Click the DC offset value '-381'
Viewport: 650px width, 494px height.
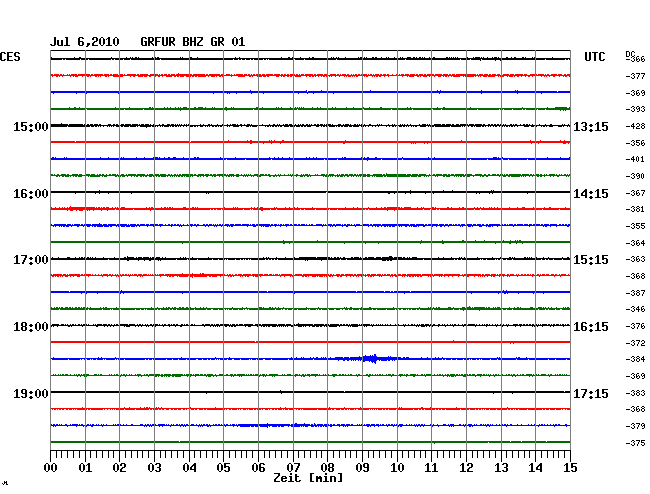635,209
